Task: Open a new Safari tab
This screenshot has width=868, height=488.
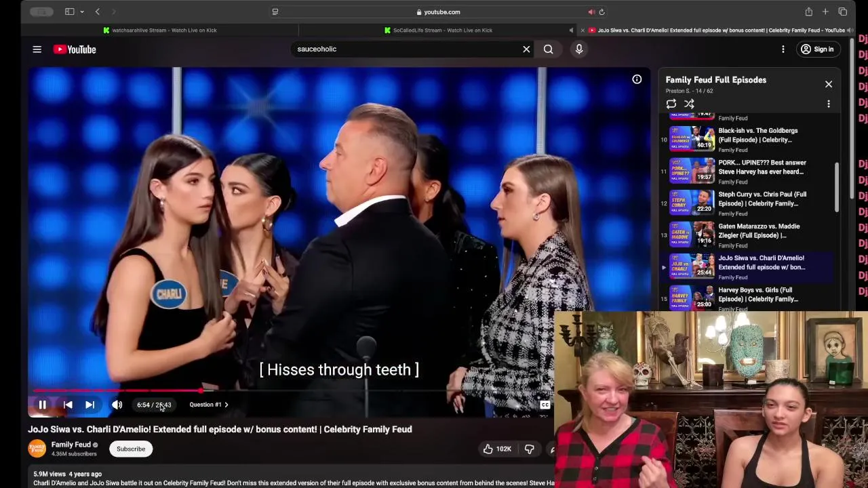Action: (x=825, y=12)
